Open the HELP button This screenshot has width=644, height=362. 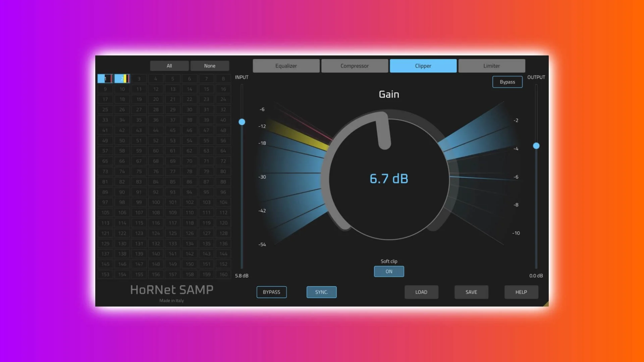pos(521,292)
